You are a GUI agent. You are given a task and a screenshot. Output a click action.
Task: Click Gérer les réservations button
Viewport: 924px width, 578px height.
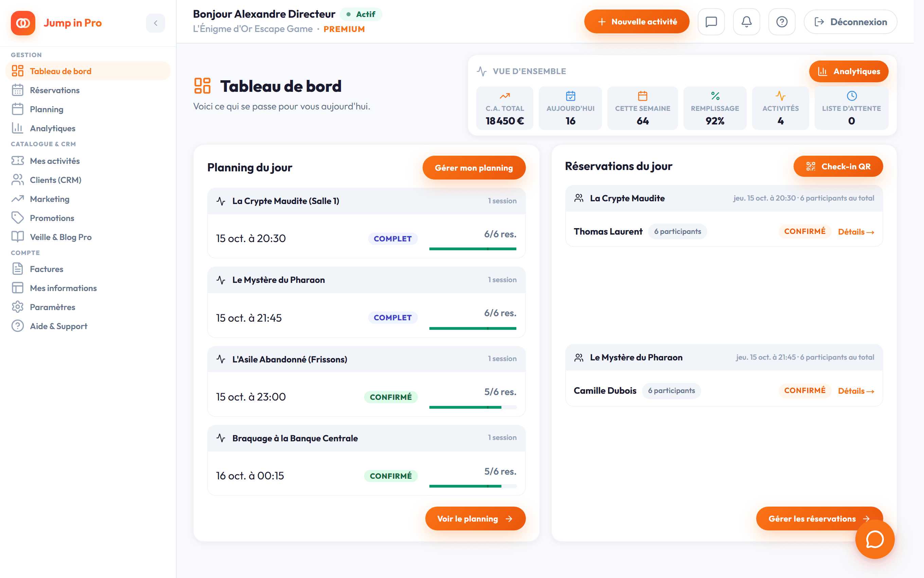click(x=819, y=518)
